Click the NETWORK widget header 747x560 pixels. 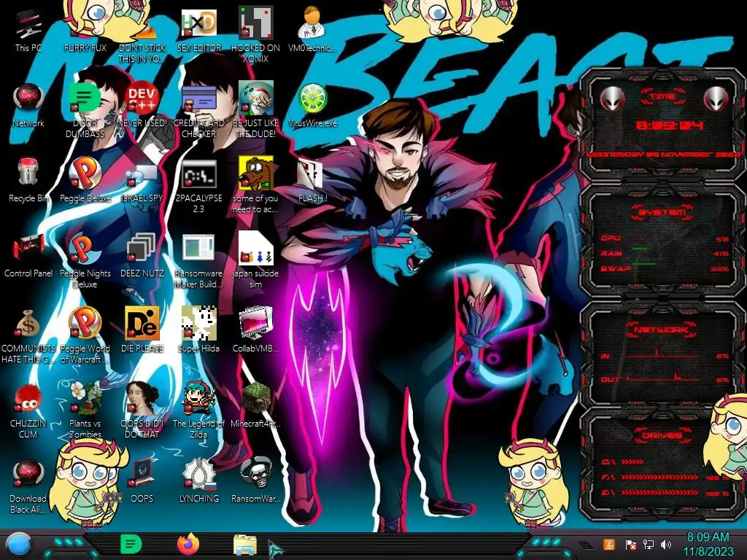click(662, 329)
